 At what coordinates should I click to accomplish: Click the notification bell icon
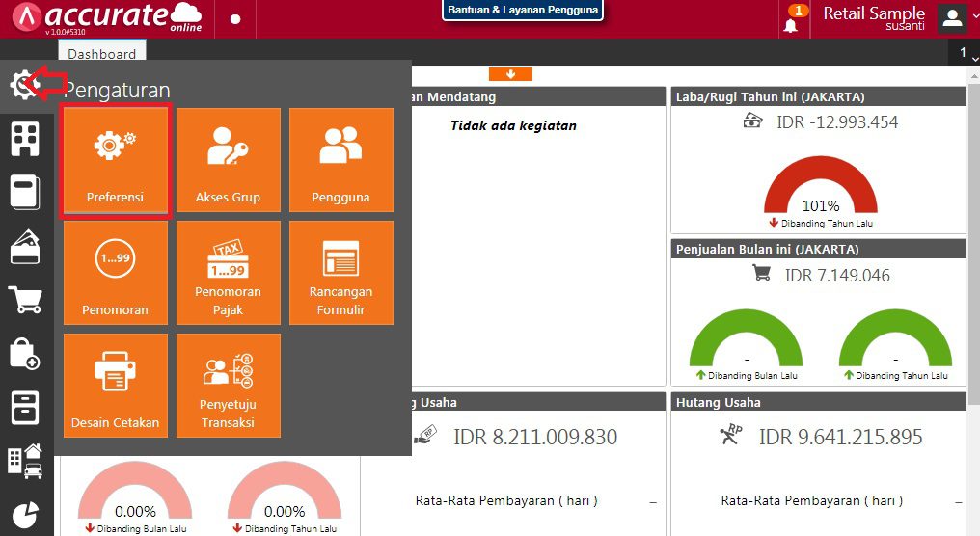pyautogui.click(x=791, y=25)
